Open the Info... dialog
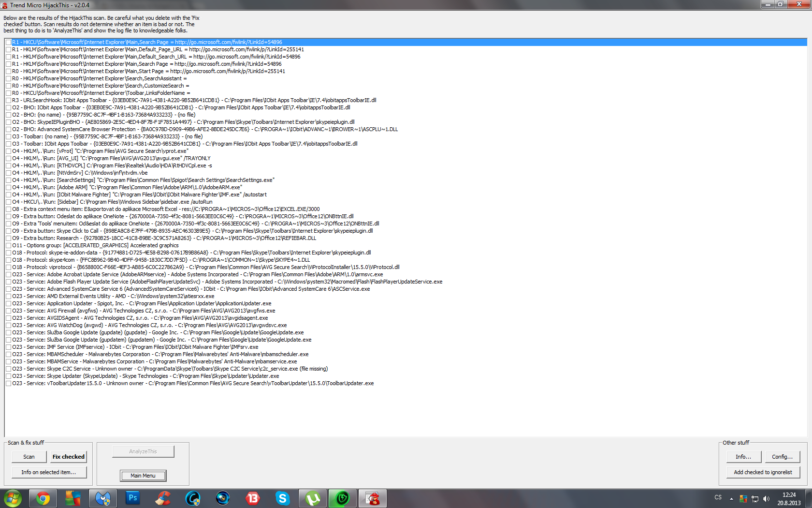Viewport: 812px width, 508px height. coord(743,457)
